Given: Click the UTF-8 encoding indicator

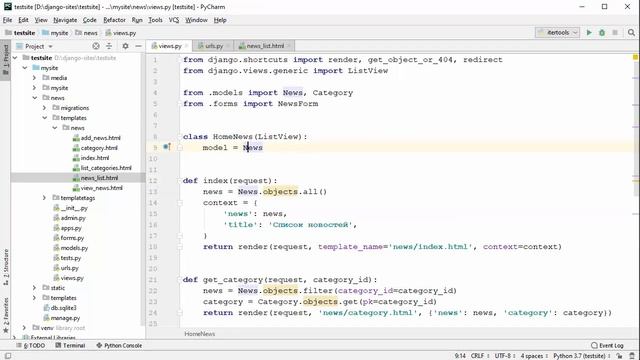Looking at the screenshot, I should (504, 356).
